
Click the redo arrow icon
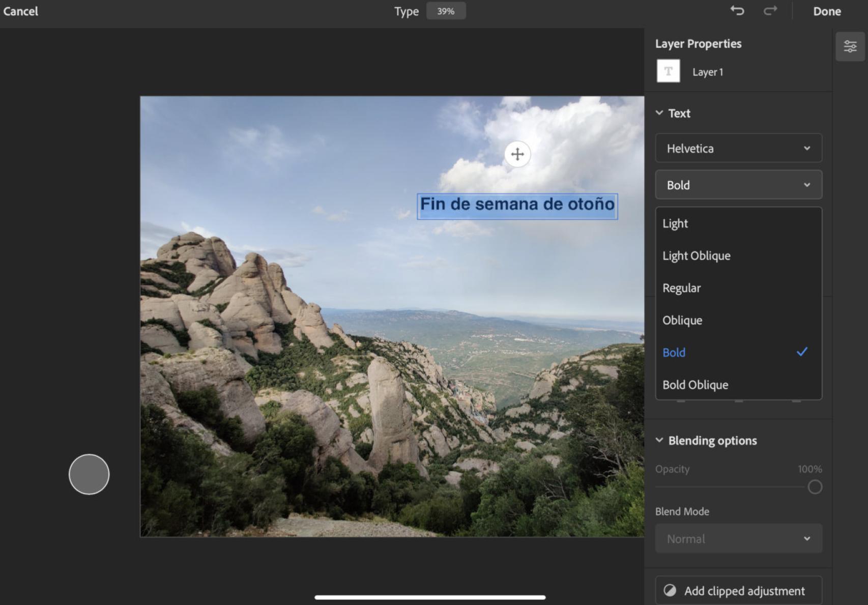(x=770, y=11)
